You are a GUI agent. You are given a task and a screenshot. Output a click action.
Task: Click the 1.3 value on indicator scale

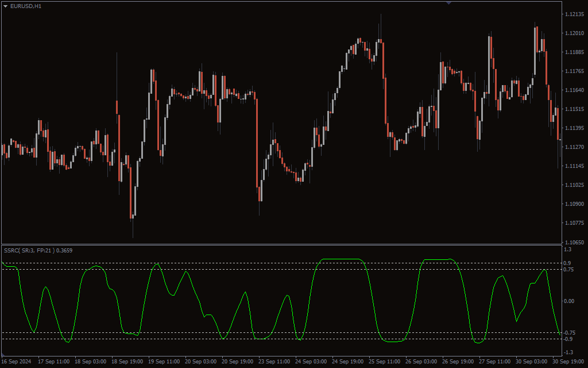coord(567,250)
